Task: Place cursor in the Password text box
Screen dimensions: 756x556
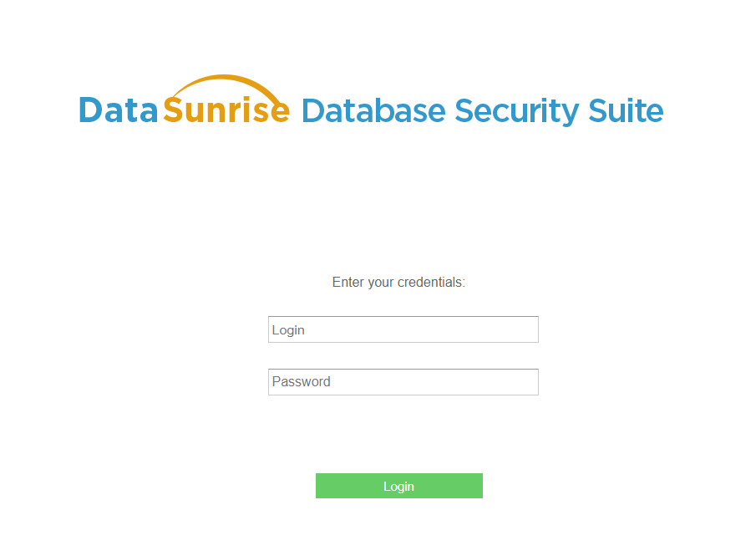Action: (403, 382)
